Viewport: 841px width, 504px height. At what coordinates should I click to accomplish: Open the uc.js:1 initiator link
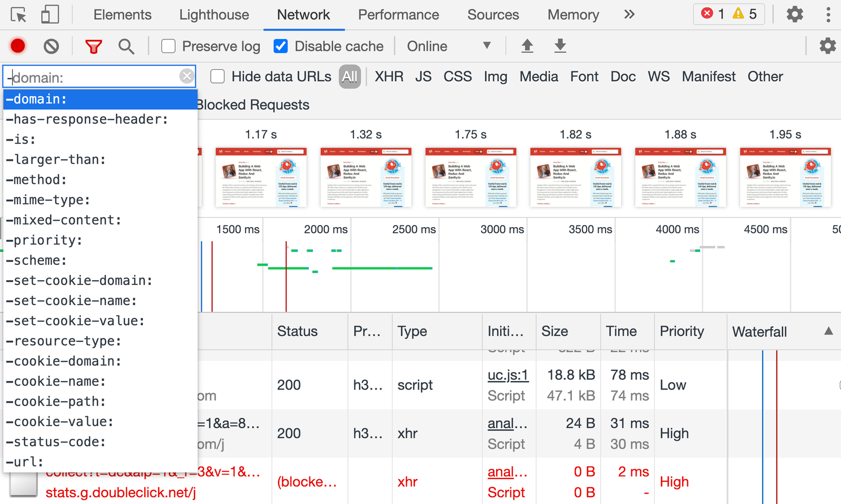tap(508, 375)
